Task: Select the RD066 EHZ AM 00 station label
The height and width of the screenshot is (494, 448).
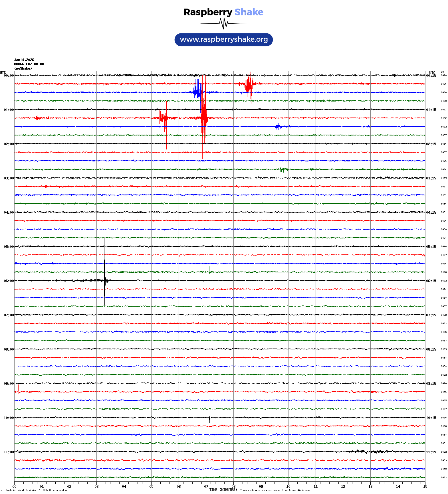Action: [29, 64]
